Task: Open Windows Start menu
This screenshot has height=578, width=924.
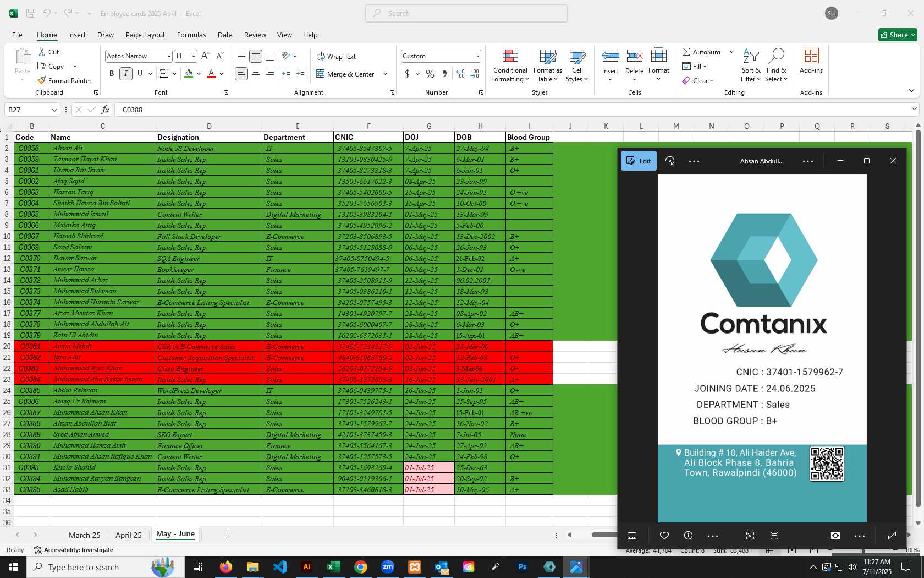Action: pos(13,567)
